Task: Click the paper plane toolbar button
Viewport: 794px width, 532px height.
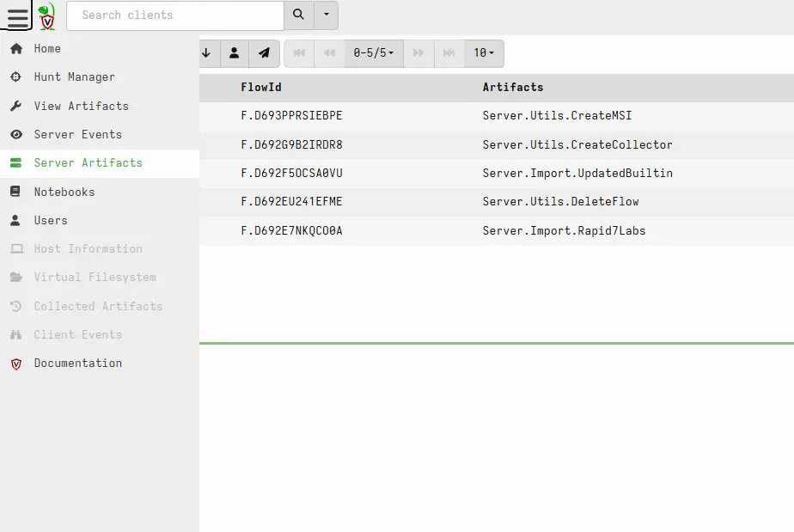Action: (265, 53)
